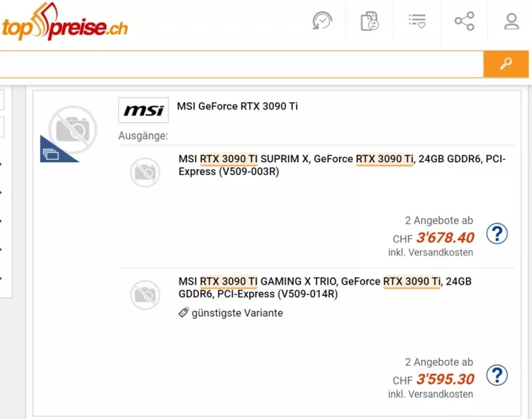The width and height of the screenshot is (532, 419).
Task: Open the search history icon
Action: [321, 21]
